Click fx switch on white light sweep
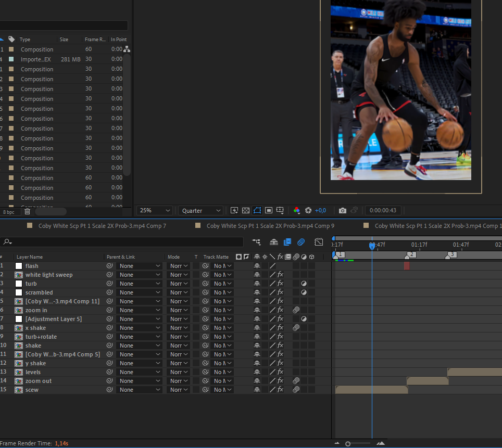 pos(280,275)
